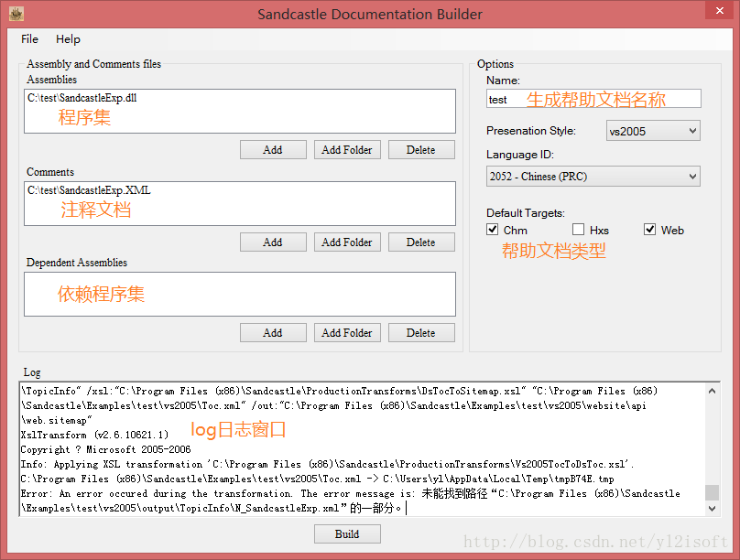Image resolution: width=740 pixels, height=560 pixels.
Task: Open the Language ID dropdown 2052 - Chinese (PRC)
Action: click(593, 177)
